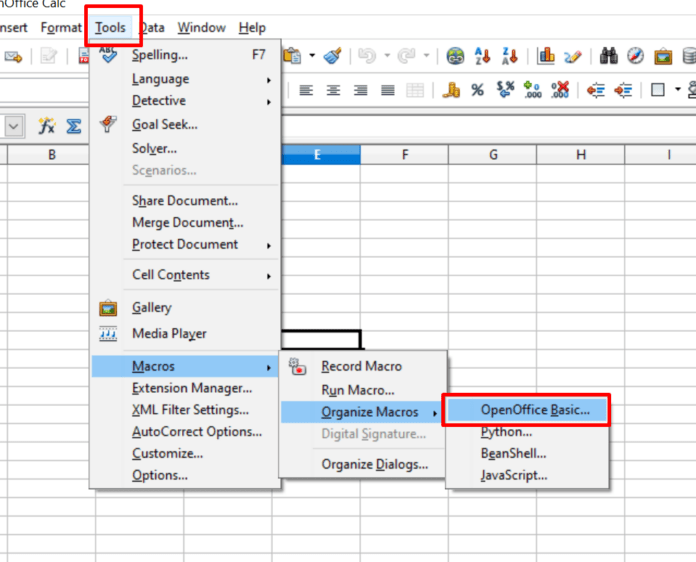Open the Format menu

click(61, 28)
